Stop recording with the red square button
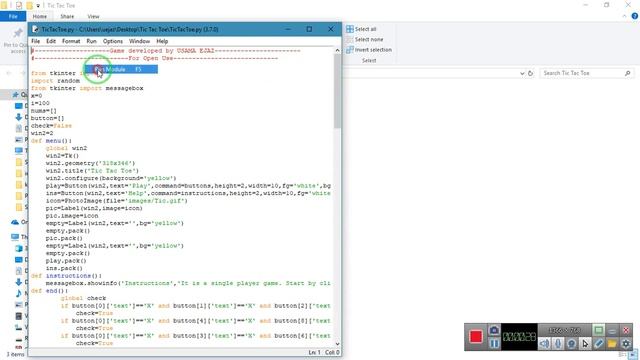The width and height of the screenshot is (640, 360). tap(476, 337)
